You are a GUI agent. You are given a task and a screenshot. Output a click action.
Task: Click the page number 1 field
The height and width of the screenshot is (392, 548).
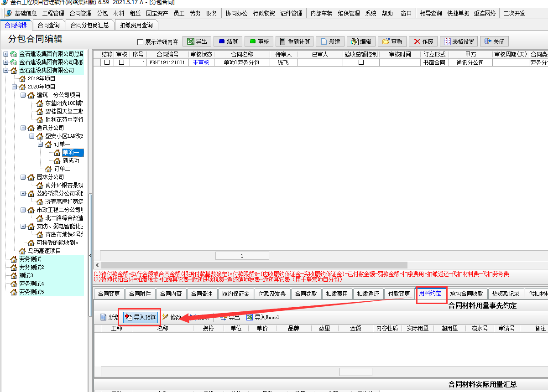tap(242, 256)
